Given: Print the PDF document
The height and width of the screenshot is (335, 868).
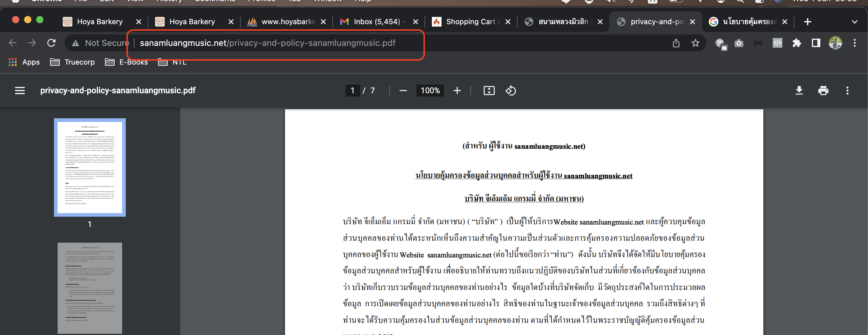Looking at the screenshot, I should (x=823, y=90).
